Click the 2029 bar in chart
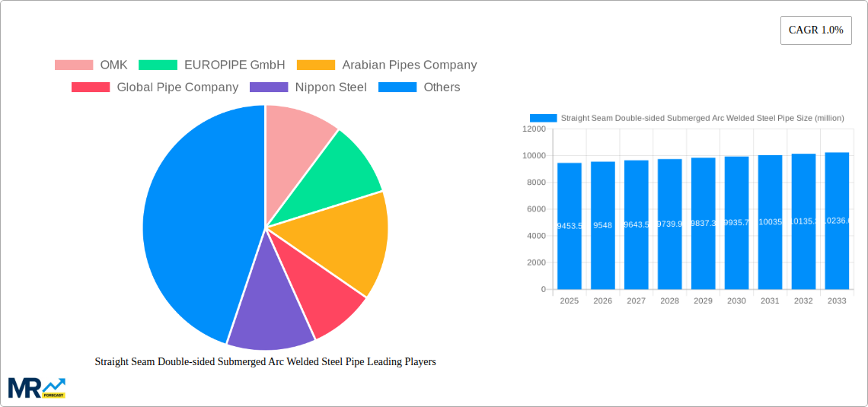Image resolution: width=868 pixels, height=407 pixels. [x=703, y=224]
